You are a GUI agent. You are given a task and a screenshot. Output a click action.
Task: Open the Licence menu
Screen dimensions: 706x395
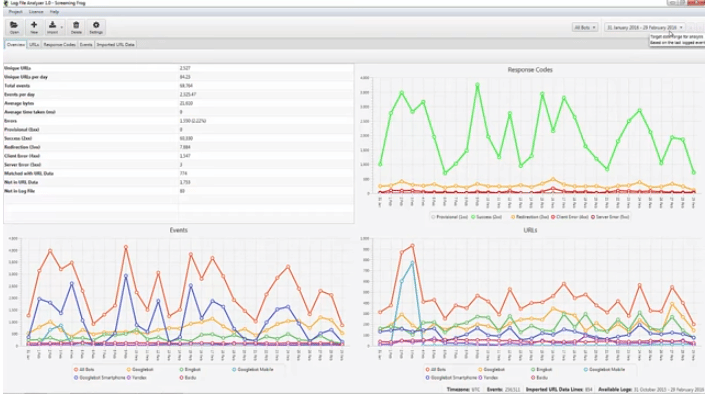36,12
